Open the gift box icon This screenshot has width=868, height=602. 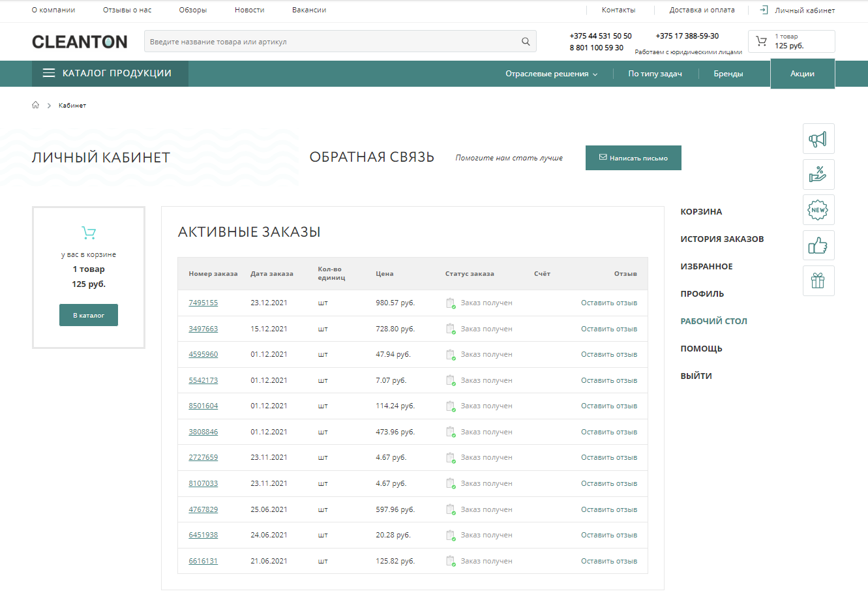tap(818, 281)
